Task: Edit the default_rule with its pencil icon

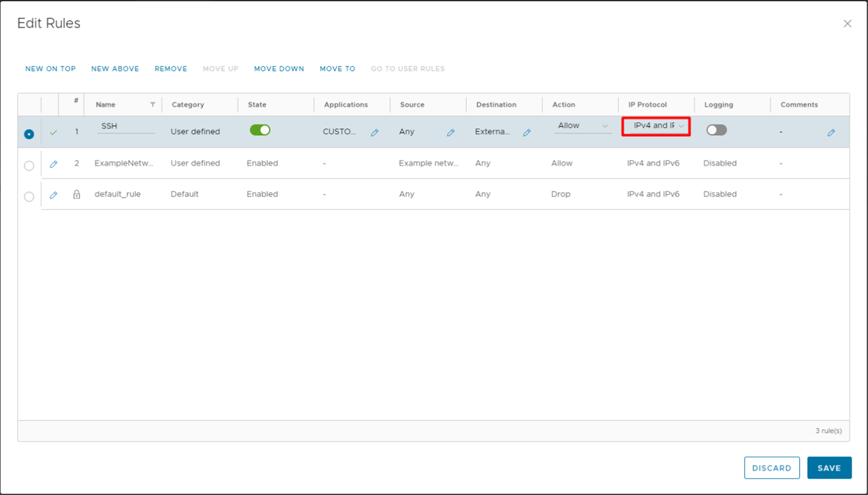Action: click(53, 195)
